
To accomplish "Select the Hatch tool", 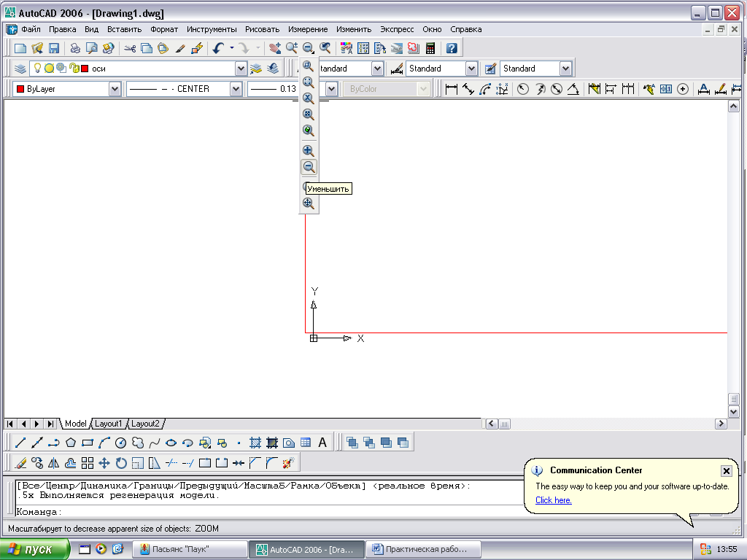I will (255, 443).
